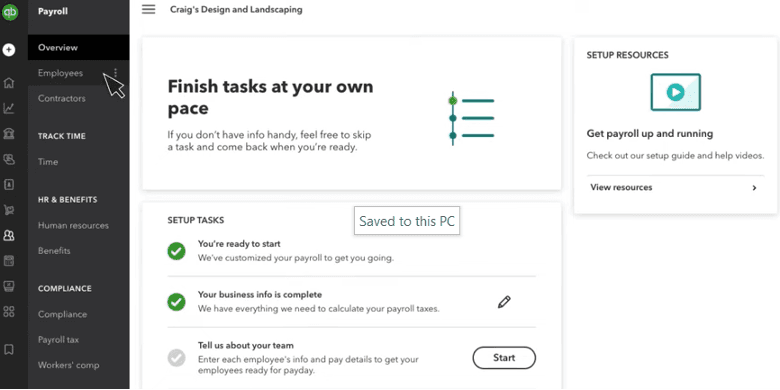Open the calendar icon in left rail

9,261
